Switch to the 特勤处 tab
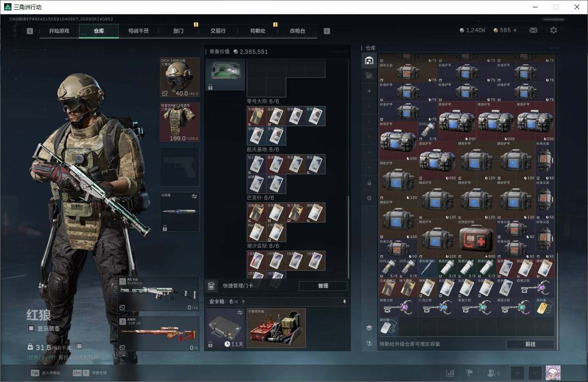Screen dimensions: 588x382 [258, 31]
